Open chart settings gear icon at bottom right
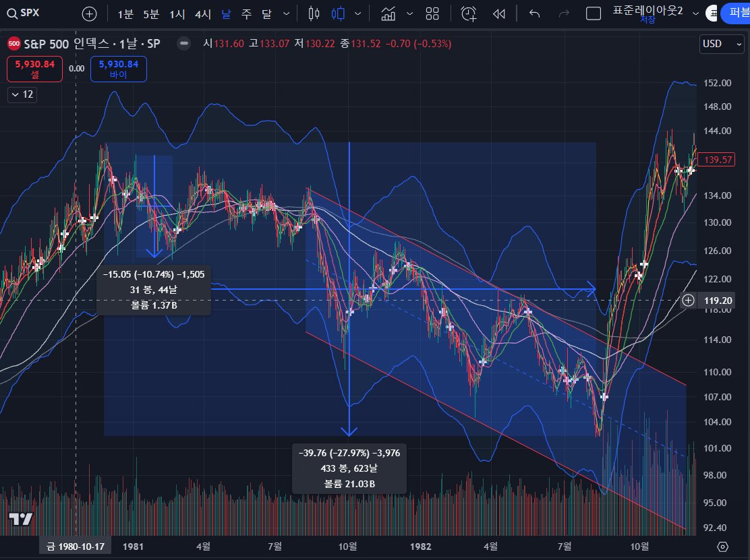Screen dimensions: 750x560 pyautogui.click(x=723, y=547)
